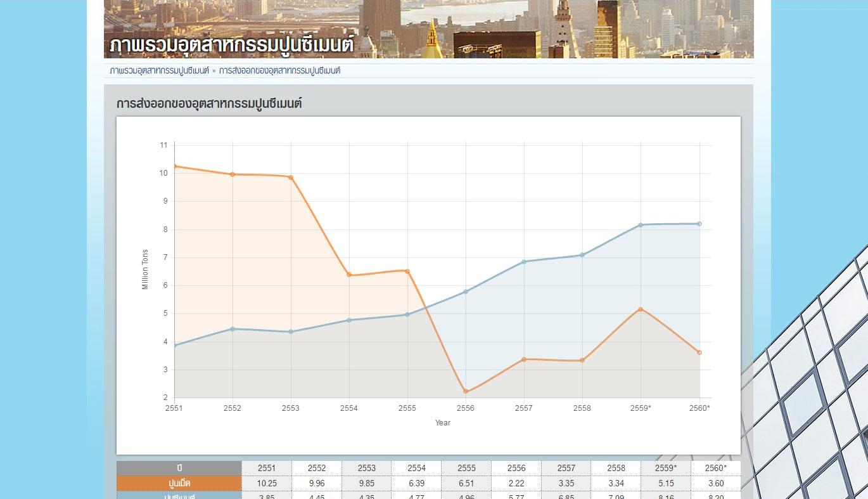
Task: Click the orange data point for year 2554
Action: pos(349,275)
